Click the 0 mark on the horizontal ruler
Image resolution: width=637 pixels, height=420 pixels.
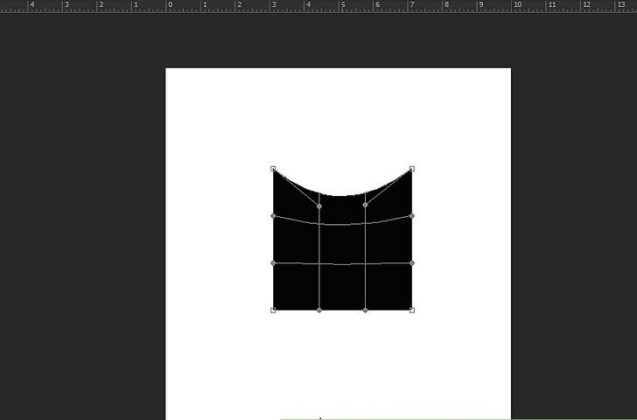pos(170,6)
